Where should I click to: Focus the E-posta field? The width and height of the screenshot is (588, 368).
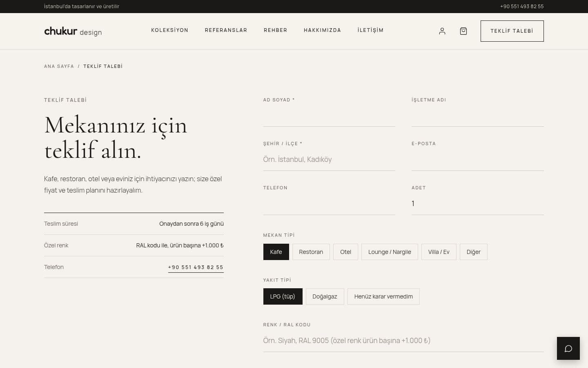point(478,159)
